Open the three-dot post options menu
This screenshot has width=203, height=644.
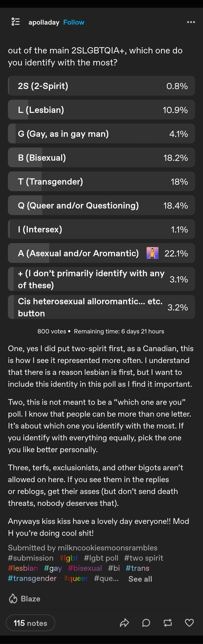click(191, 22)
